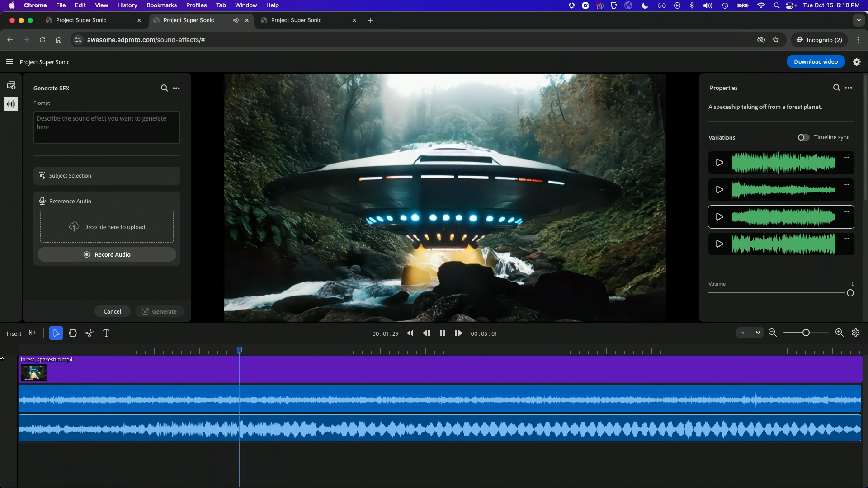Play the second audio variation
868x488 pixels.
[x=719, y=190]
